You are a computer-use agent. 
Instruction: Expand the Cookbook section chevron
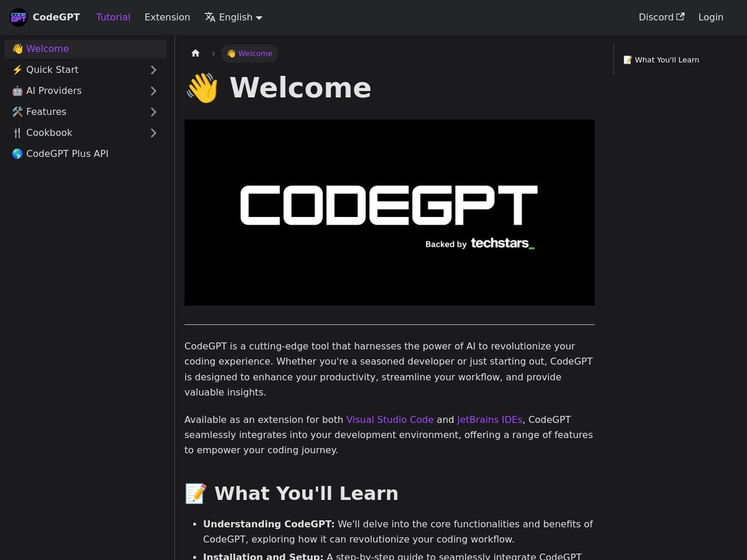click(153, 133)
